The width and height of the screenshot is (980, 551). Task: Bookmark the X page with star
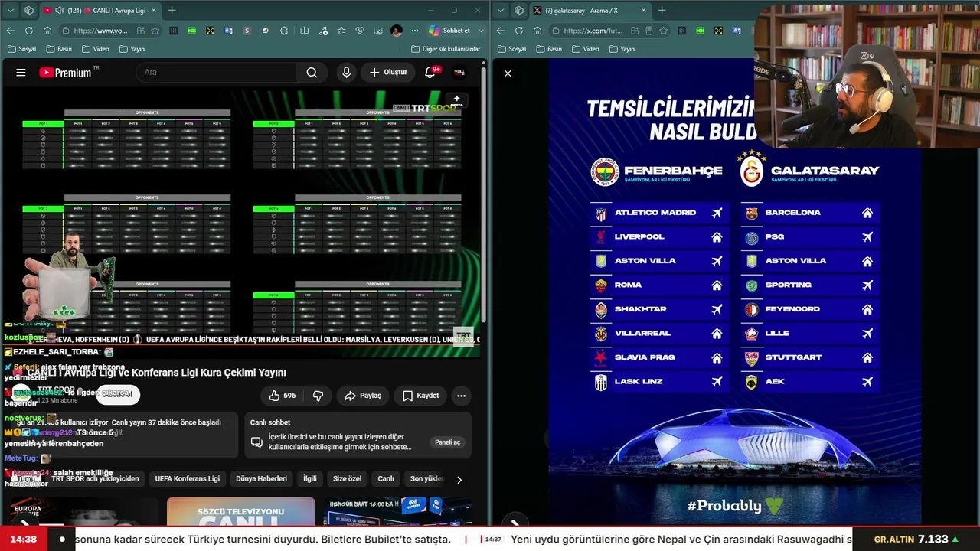663,31
